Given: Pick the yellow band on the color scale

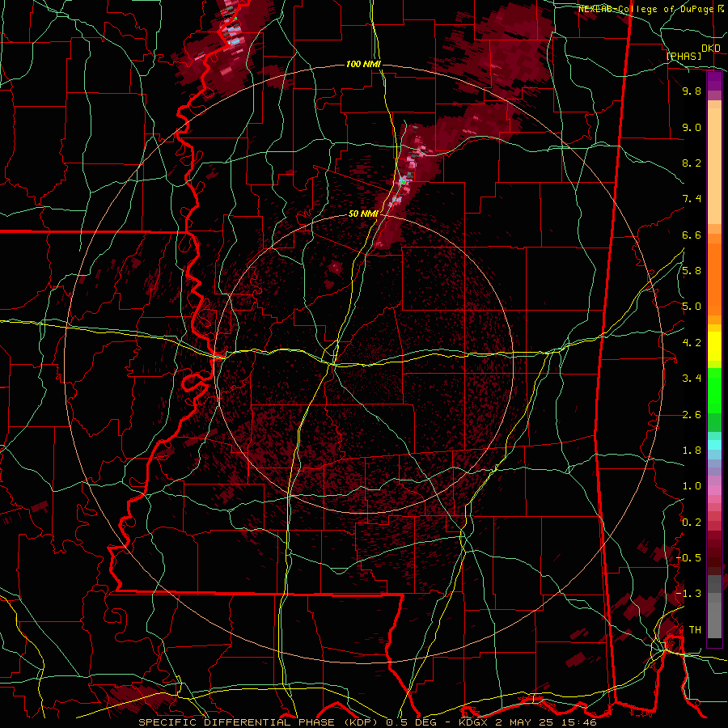Looking at the screenshot, I should pyautogui.click(x=714, y=346).
